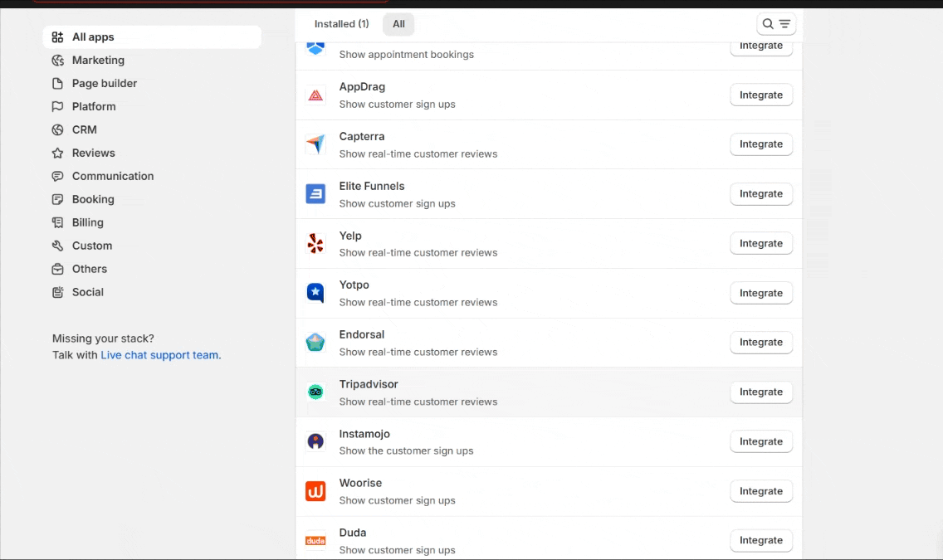This screenshot has width=943, height=560.
Task: Click the Tripadvisor owl logo
Action: pyautogui.click(x=315, y=392)
